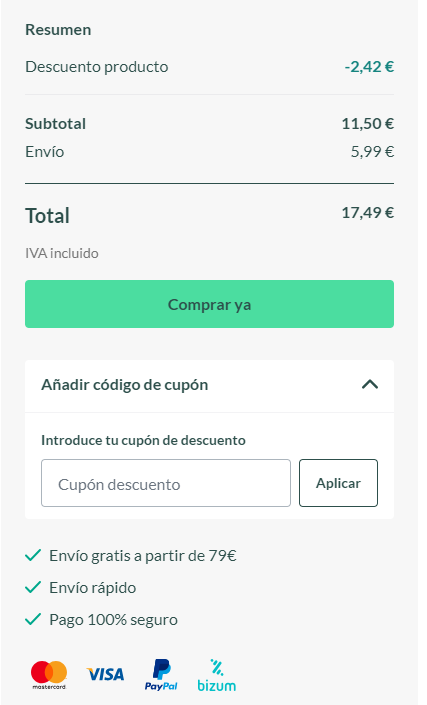
Task: Click the Mastercard payment logo
Action: pos(49,675)
